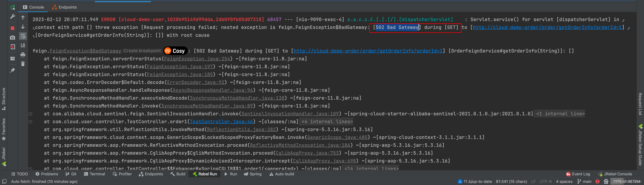Image resolution: width=644 pixels, height=185 pixels.
Task: Open CglibAopProxy.java:698 link
Action: (324, 161)
